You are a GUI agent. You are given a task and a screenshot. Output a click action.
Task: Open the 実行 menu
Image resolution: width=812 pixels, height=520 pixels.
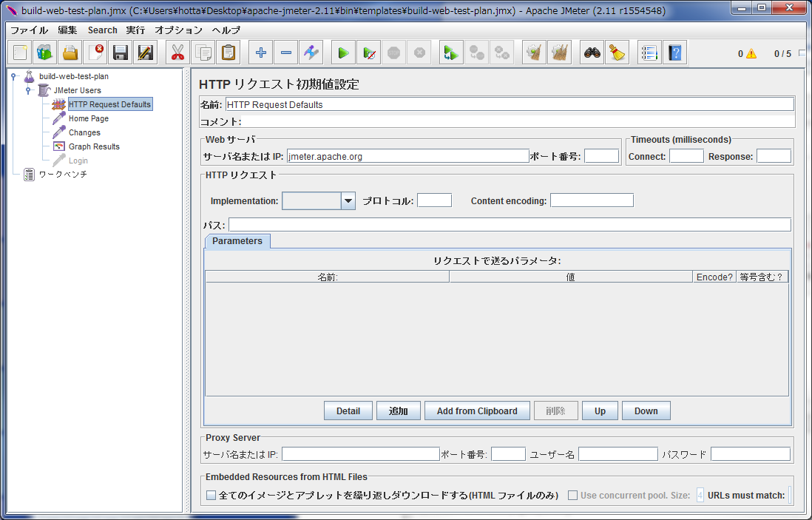pos(135,30)
